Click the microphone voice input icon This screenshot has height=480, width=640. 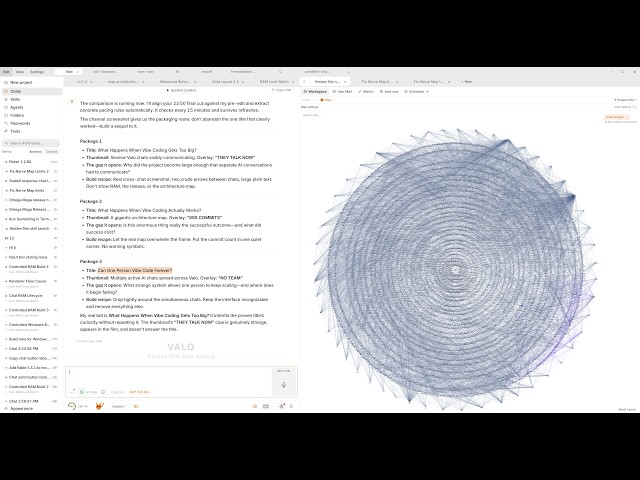click(x=284, y=385)
